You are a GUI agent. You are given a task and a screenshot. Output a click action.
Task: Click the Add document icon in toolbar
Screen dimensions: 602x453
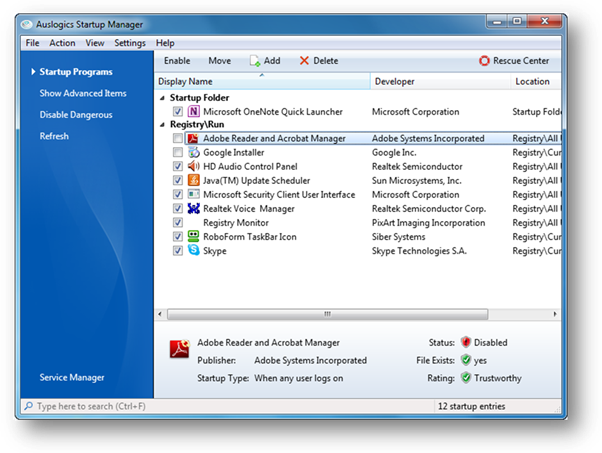[255, 61]
